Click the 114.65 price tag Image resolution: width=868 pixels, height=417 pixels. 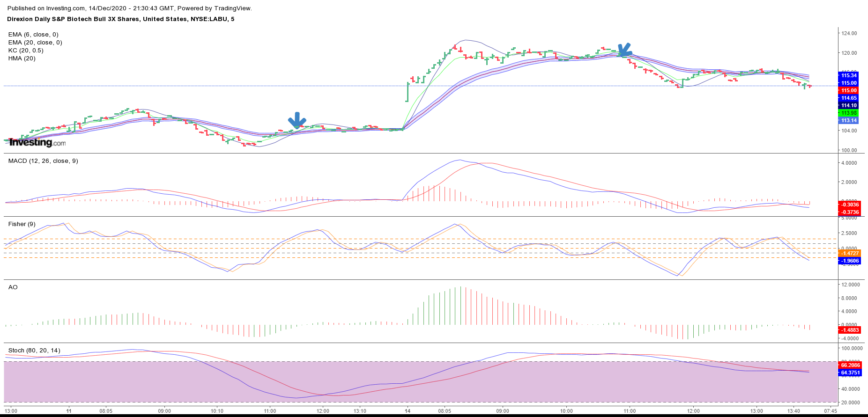[x=849, y=98]
